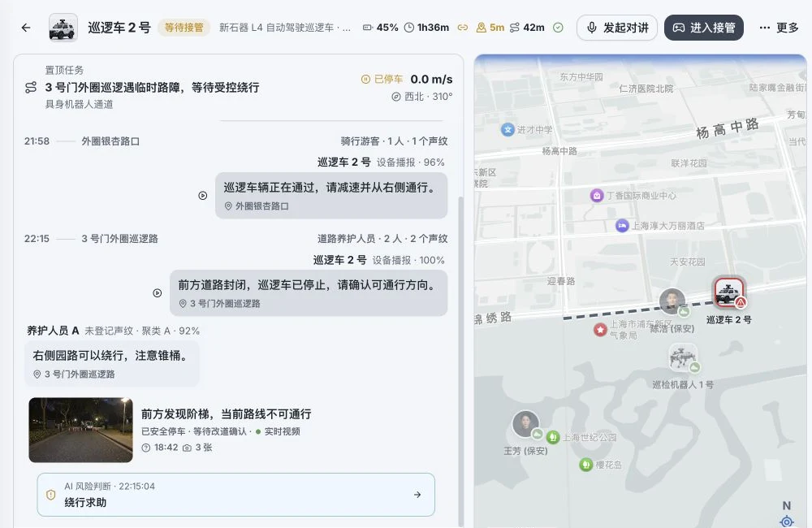The image size is (812, 528).
Task: Click the red star 气象局 map pin
Action: [x=600, y=330]
